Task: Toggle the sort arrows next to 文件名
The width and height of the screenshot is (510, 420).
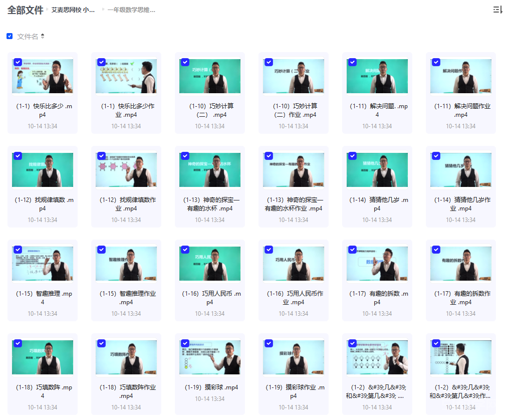Action: [x=44, y=36]
